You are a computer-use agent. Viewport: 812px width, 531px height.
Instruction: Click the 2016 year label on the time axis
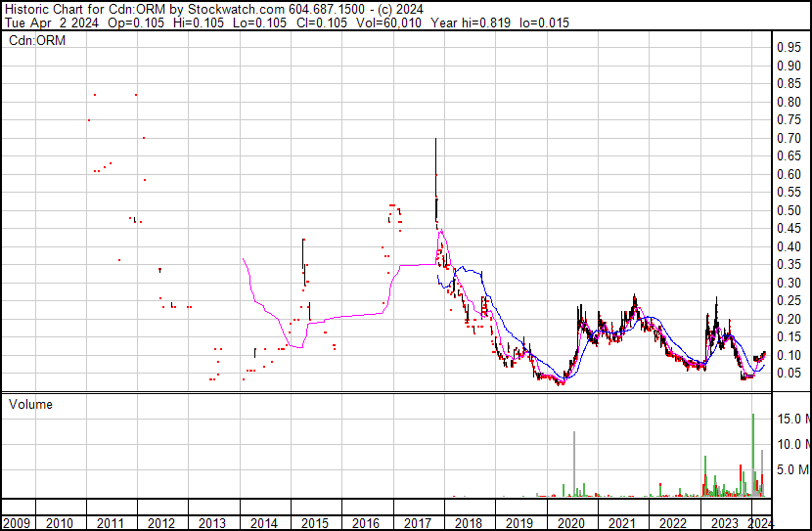tap(366, 523)
